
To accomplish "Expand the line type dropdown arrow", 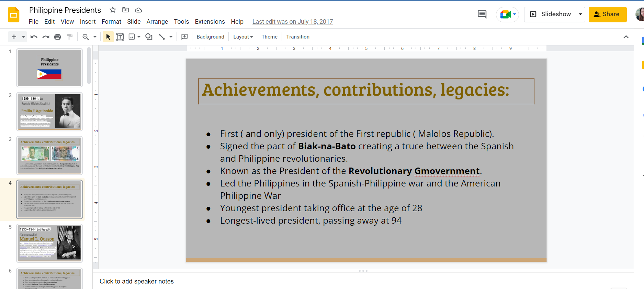I will (171, 37).
